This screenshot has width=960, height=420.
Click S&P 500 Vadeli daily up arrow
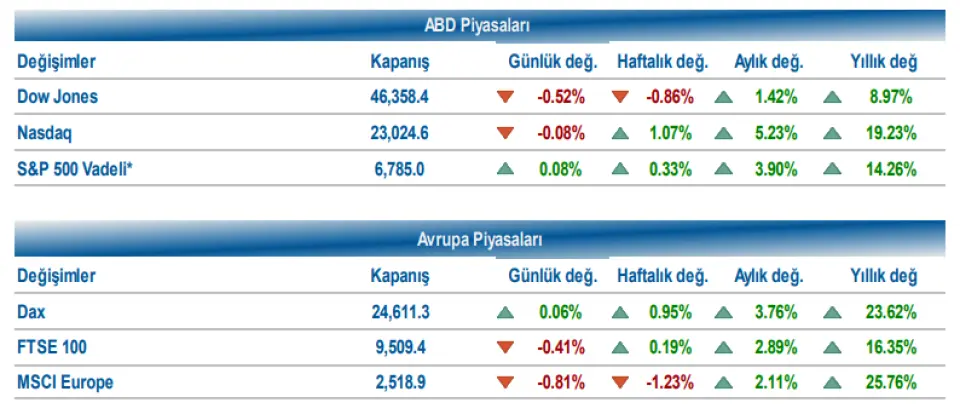(x=505, y=168)
